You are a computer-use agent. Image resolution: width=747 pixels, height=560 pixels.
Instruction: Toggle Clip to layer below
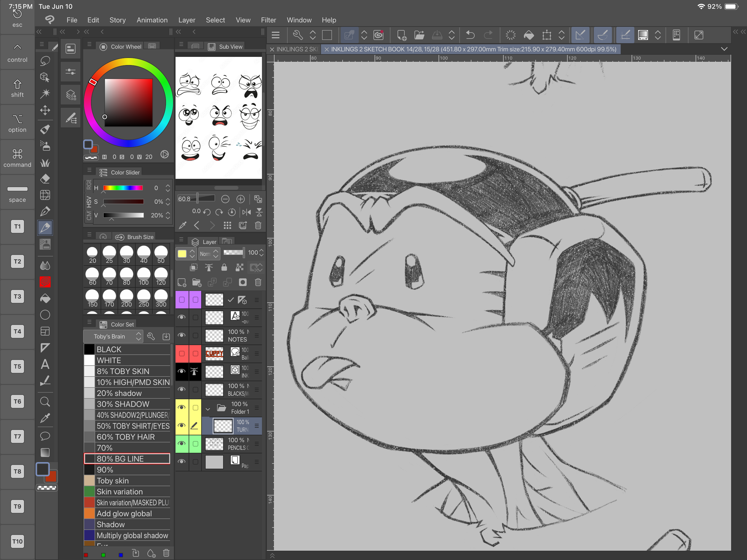pyautogui.click(x=194, y=268)
